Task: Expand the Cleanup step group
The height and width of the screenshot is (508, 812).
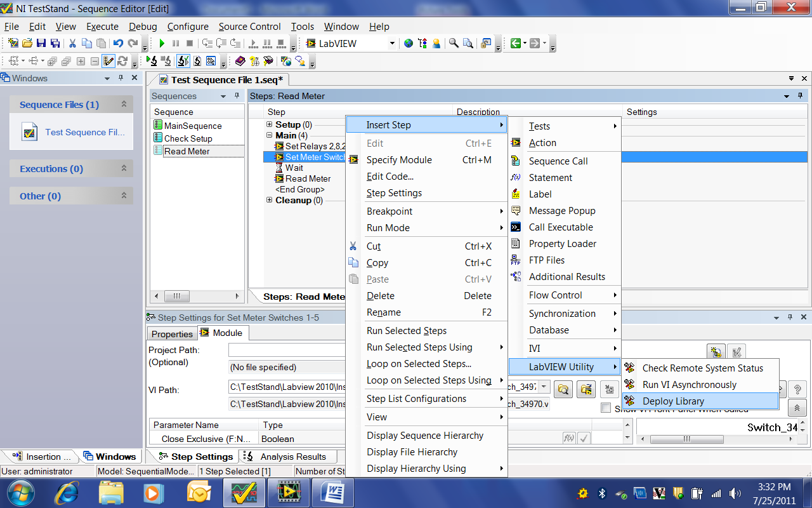Action: pos(270,200)
